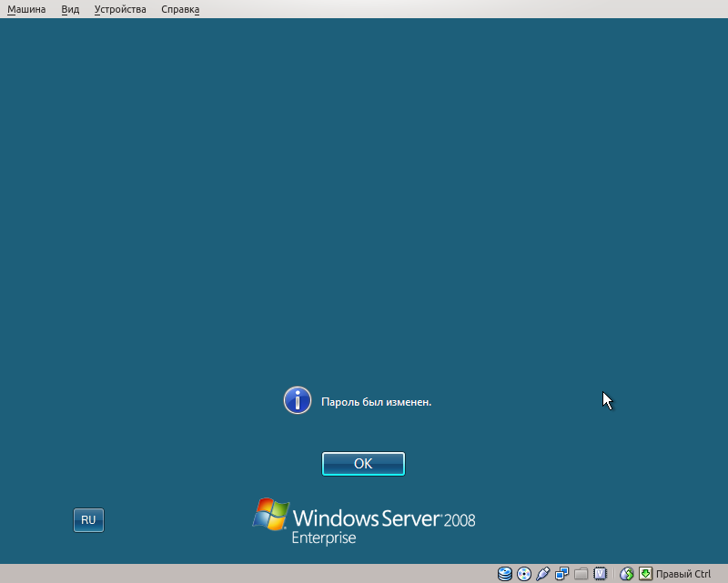Screen dimensions: 728x583
Task: Click the optical drives status icon
Action: [x=523, y=574]
